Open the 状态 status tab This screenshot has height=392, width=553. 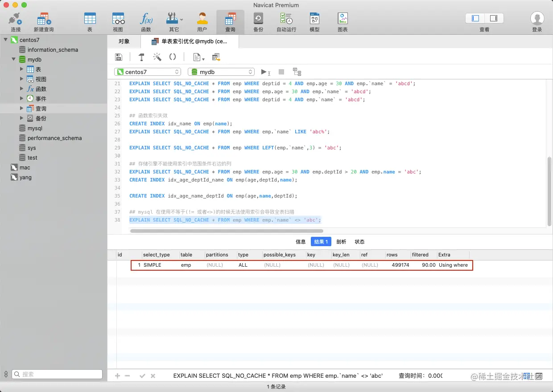359,242
